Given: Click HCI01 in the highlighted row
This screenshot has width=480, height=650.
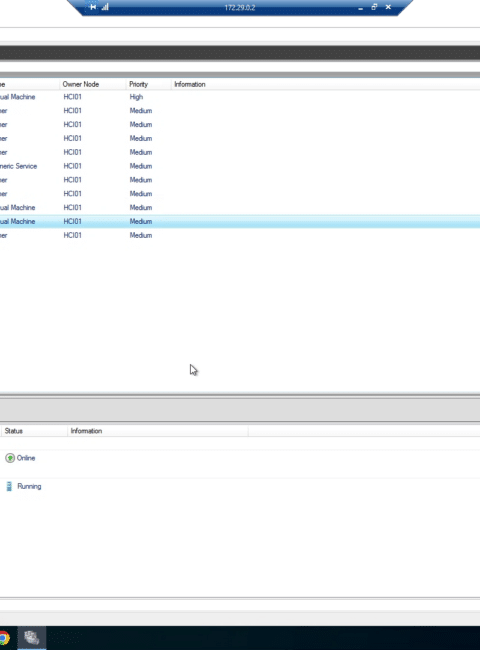Looking at the screenshot, I should coord(73,221).
